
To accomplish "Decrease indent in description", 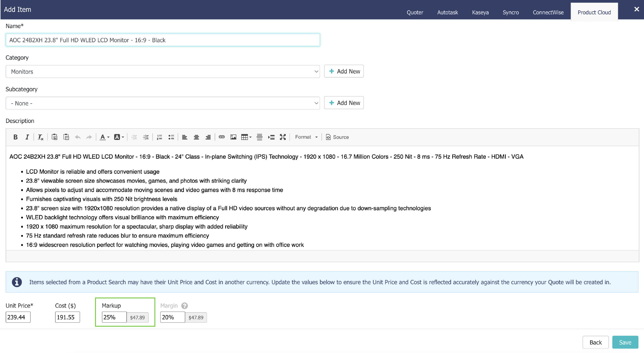I will coord(134,137).
